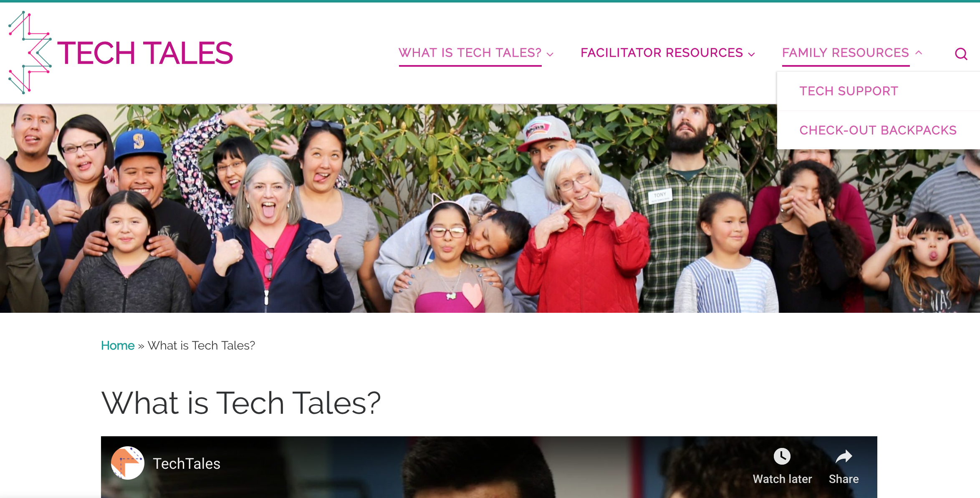980x498 pixels.
Task: Open the Facilitator Resources nav item
Action: (662, 53)
